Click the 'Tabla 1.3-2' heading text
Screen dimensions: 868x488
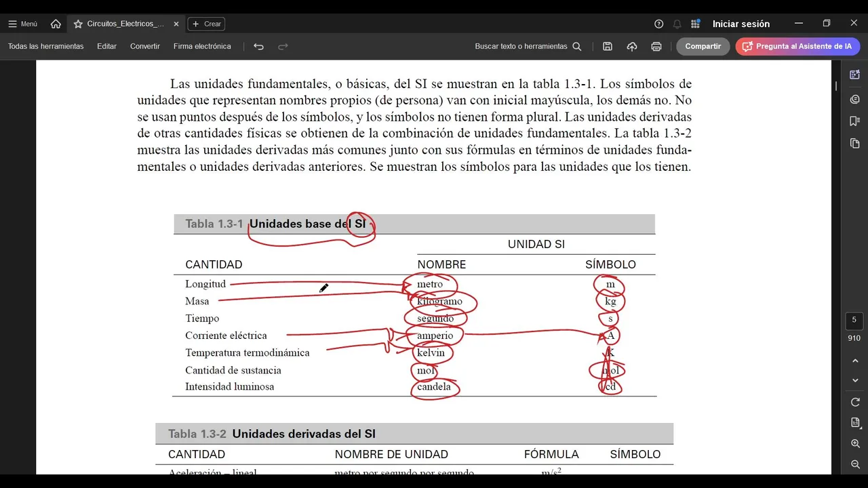coord(197,434)
